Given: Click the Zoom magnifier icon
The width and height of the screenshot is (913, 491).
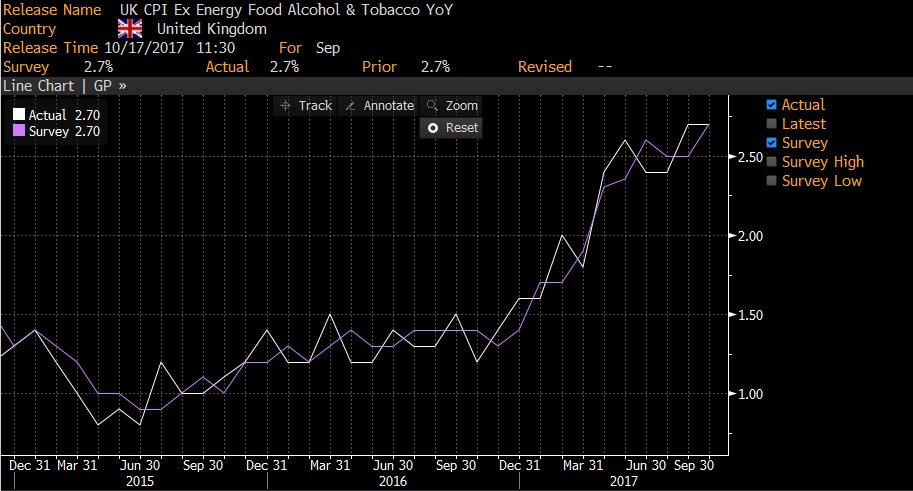Looking at the screenshot, I should click(432, 106).
